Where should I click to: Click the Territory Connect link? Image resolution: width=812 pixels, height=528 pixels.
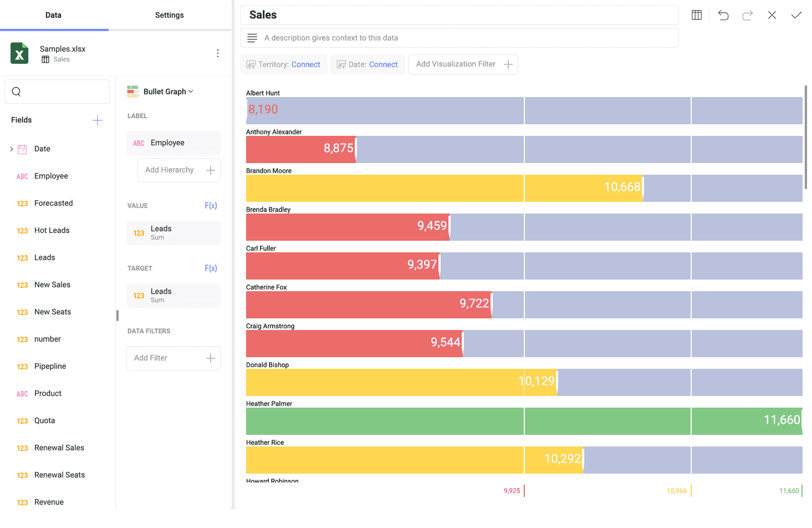point(305,64)
